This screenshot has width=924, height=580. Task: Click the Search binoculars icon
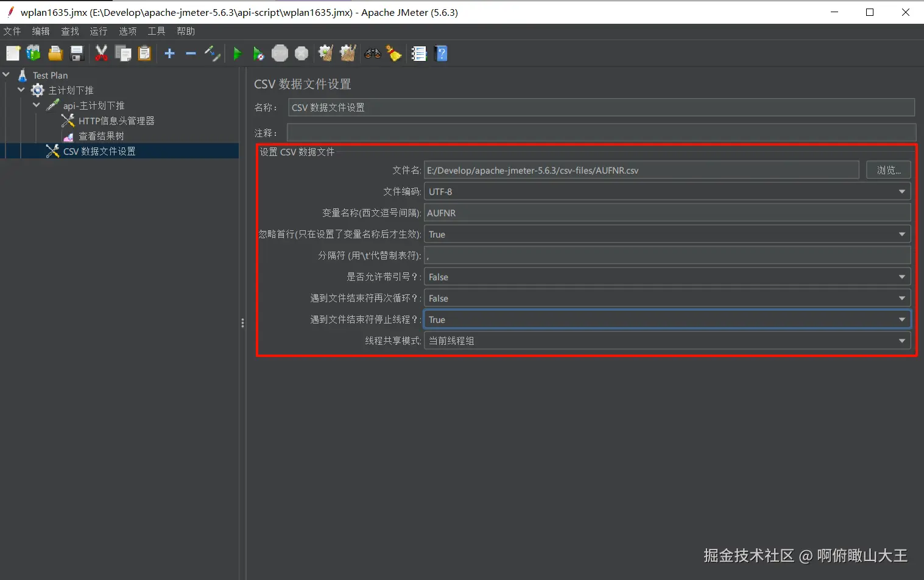[372, 54]
